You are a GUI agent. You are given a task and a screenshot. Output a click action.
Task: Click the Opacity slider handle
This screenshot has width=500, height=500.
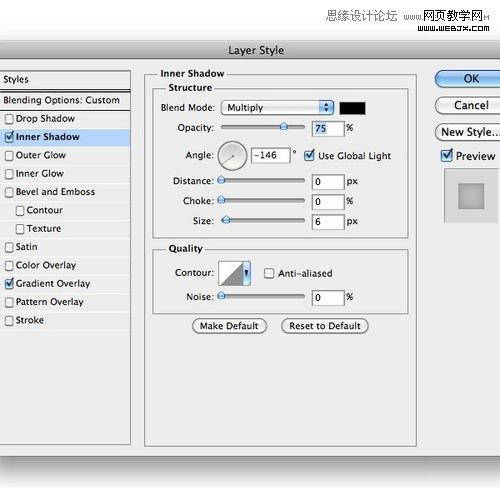[284, 126]
